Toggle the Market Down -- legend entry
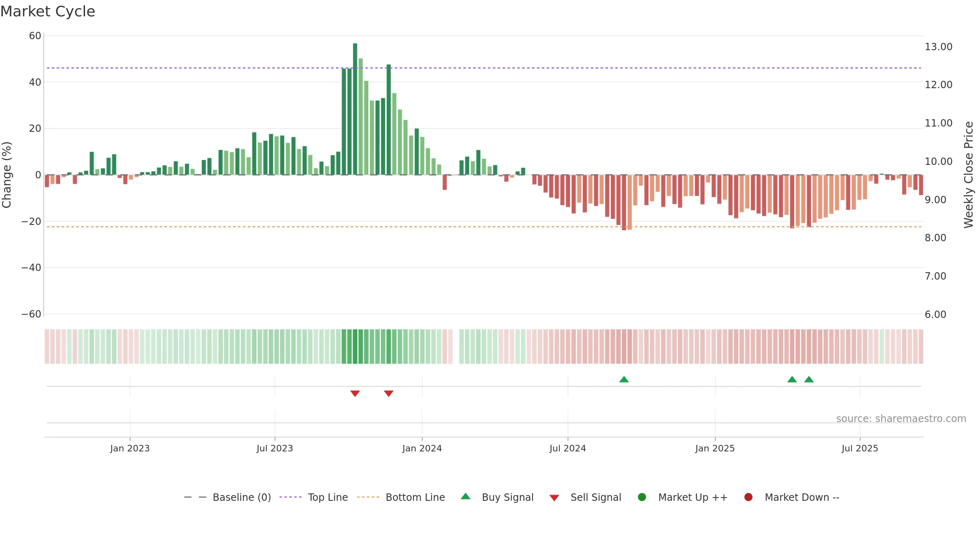980x551 pixels. pyautogui.click(x=792, y=497)
